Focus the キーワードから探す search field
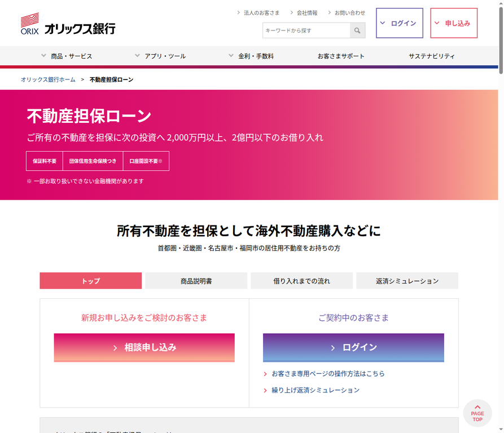Viewport: 504px width, 433px height. point(306,30)
